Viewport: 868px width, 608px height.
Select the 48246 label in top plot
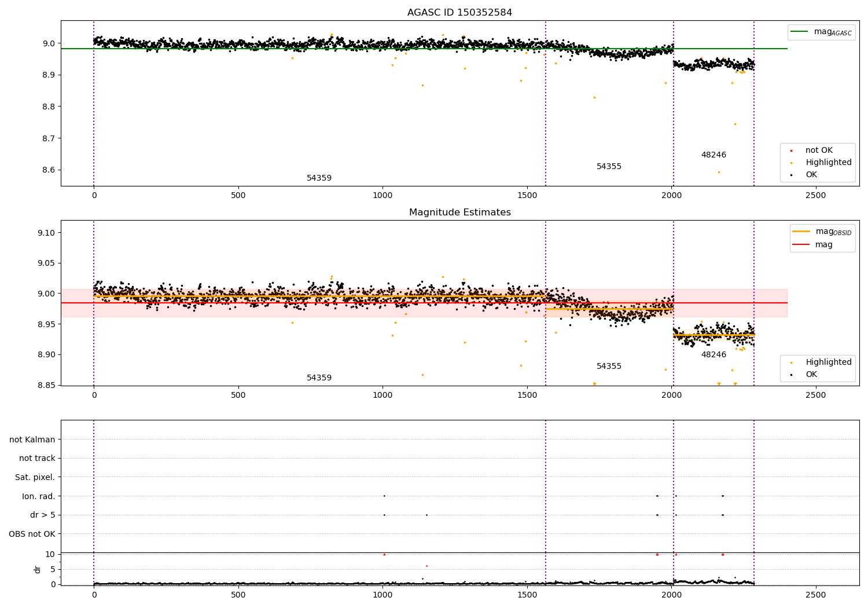(x=713, y=155)
